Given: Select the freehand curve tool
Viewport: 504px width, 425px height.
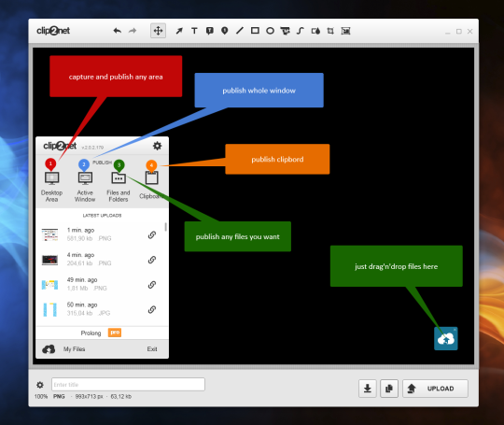Looking at the screenshot, I should (301, 31).
